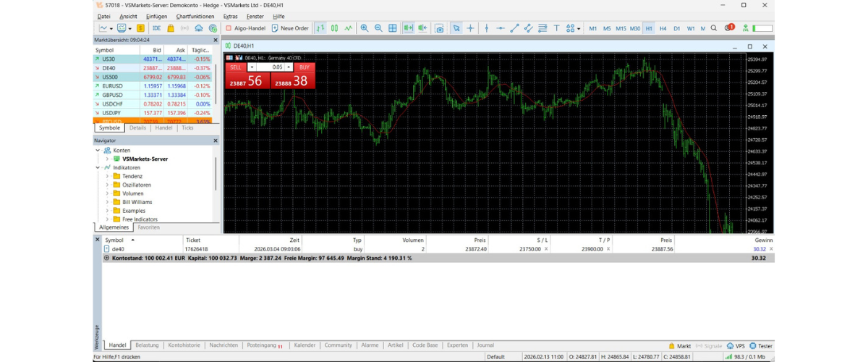Increase volume with up arrow stepper

(x=289, y=67)
